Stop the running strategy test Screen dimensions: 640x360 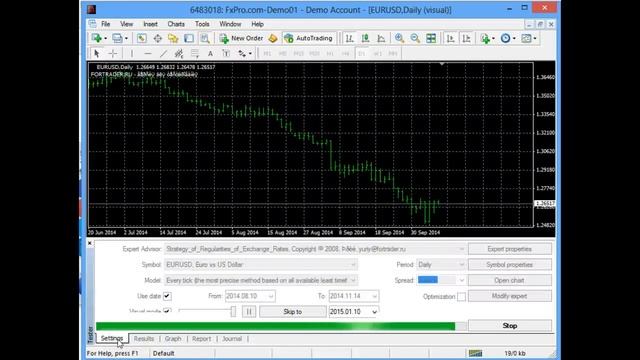click(x=509, y=326)
